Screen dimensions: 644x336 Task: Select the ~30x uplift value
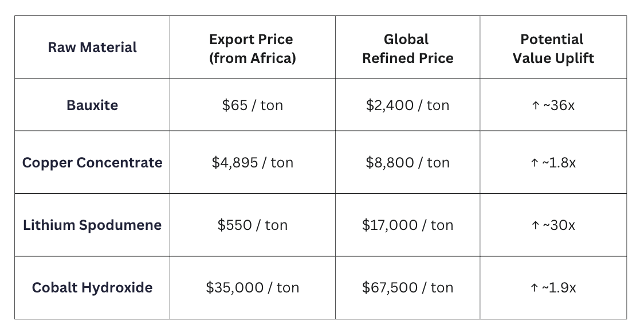pyautogui.click(x=553, y=225)
